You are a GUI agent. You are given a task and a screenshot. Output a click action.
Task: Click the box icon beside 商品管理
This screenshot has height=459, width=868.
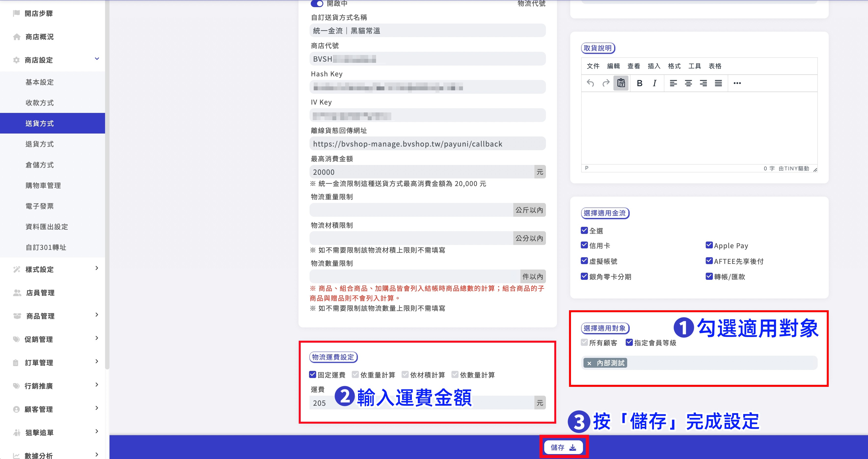[x=17, y=316]
